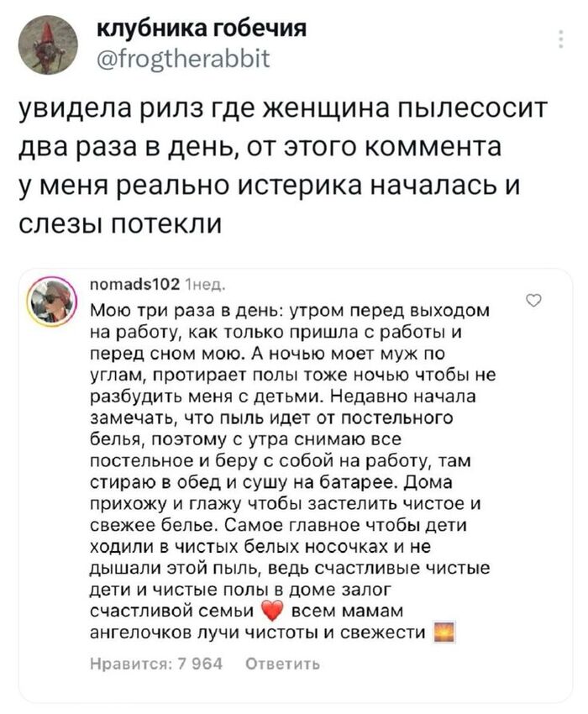The width and height of the screenshot is (588, 714).
Task: Open the @frogtherabbit handle link
Action: pos(184,58)
